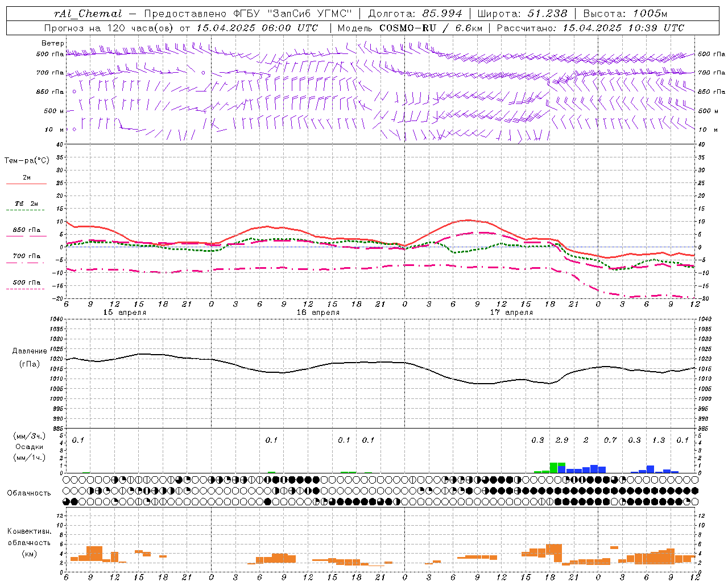
Task: Click the date label 16 апреля
Action: click(x=318, y=313)
